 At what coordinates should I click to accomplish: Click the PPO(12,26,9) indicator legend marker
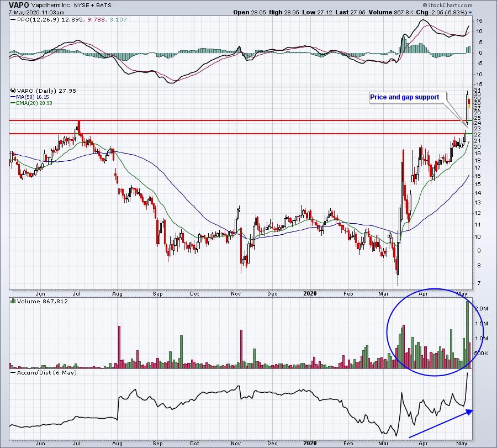(x=13, y=20)
